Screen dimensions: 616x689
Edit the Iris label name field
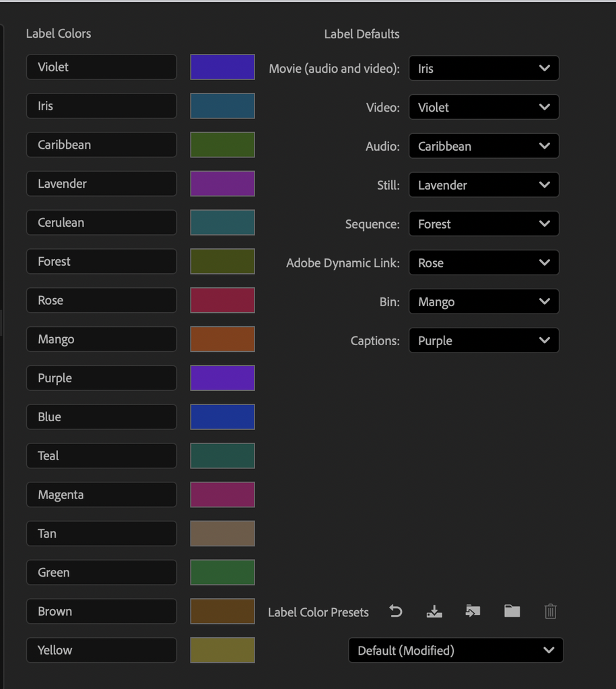[102, 106]
